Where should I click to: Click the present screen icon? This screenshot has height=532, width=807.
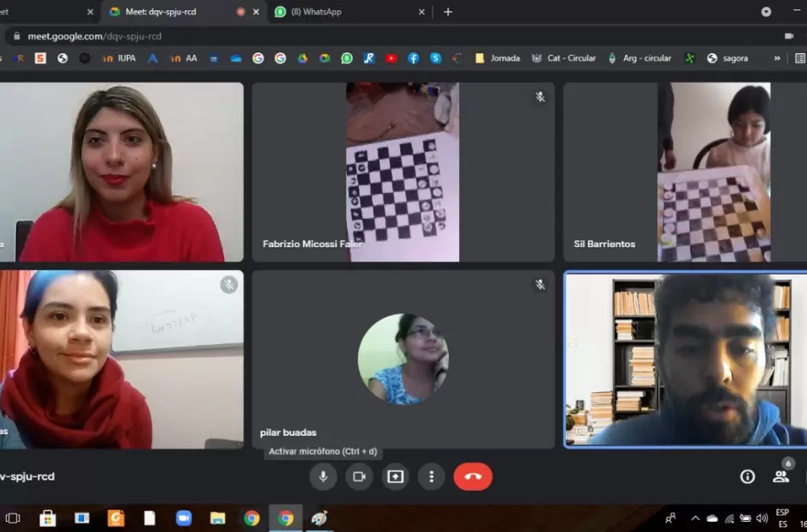(x=395, y=476)
